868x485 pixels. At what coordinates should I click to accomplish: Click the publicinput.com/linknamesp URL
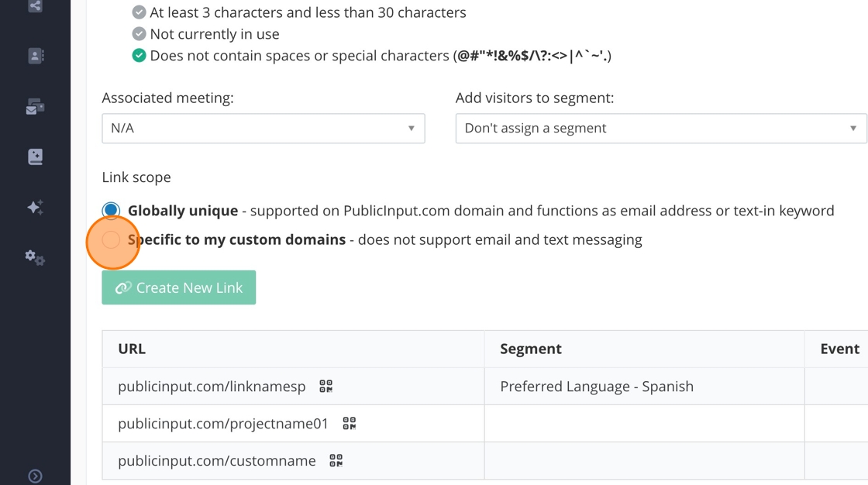[212, 386]
